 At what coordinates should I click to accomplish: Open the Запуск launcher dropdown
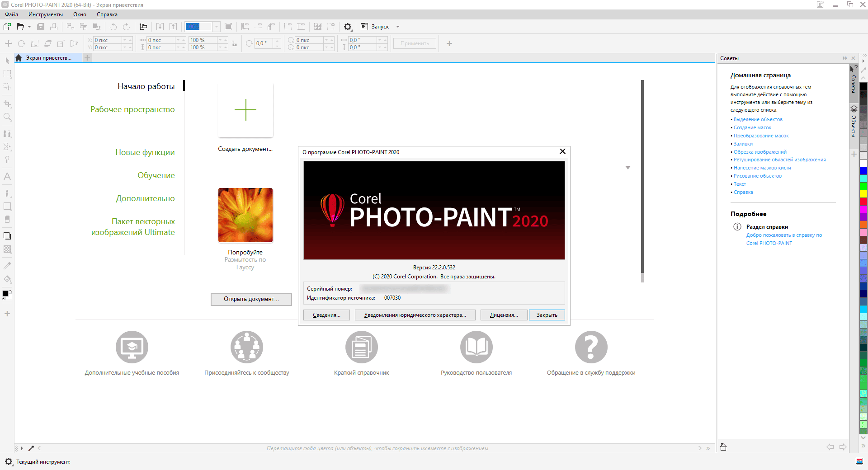click(x=398, y=27)
